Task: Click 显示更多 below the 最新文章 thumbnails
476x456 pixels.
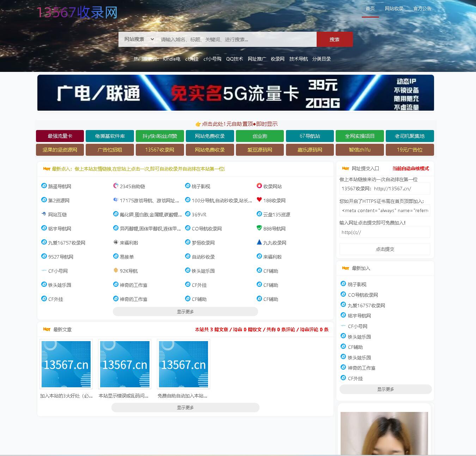Action: tap(185, 407)
